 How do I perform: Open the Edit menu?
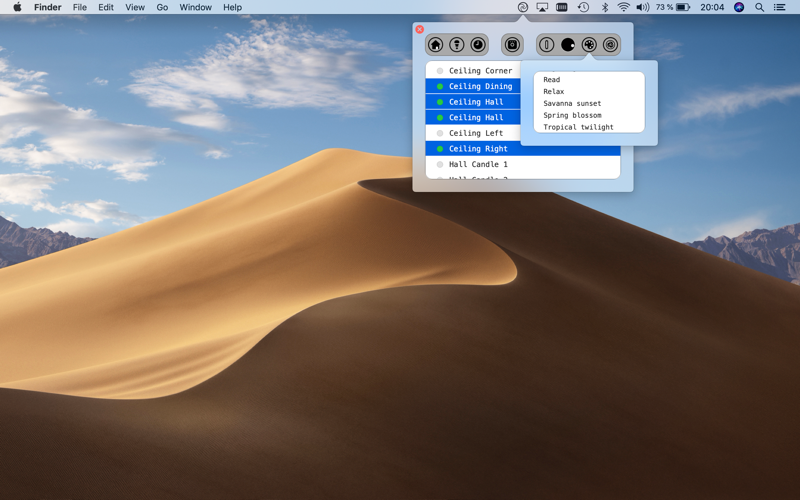[x=106, y=7]
